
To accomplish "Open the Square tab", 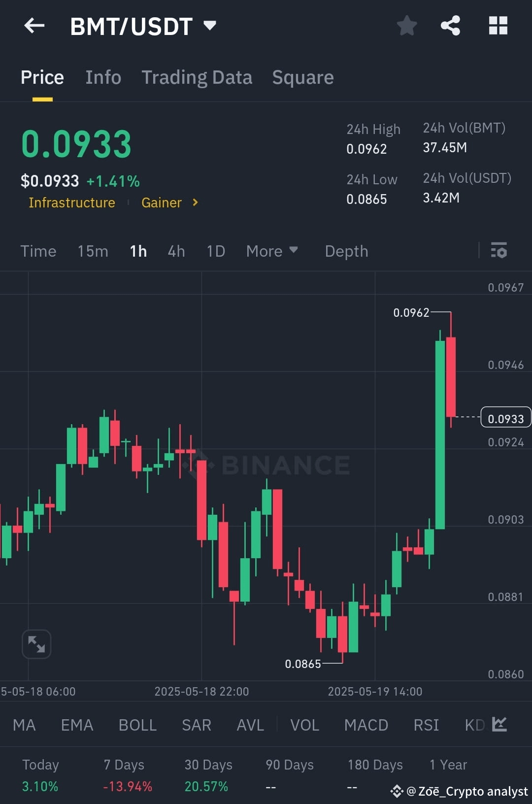I will (x=302, y=77).
